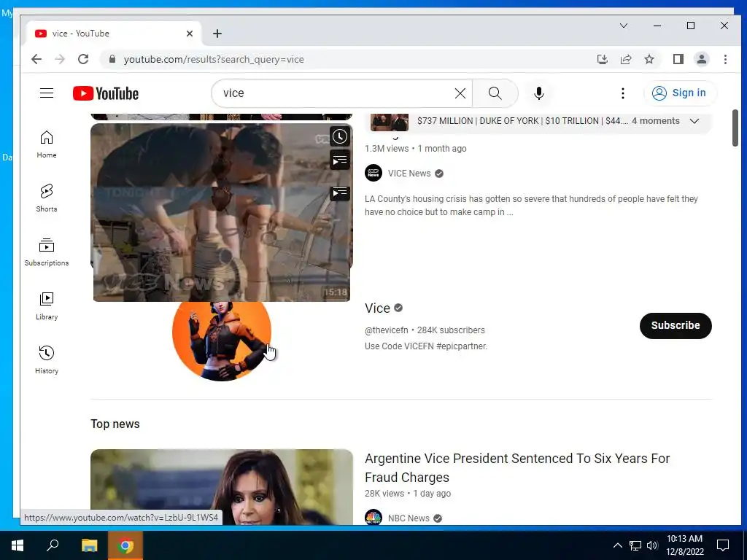The width and height of the screenshot is (747, 560).
Task: Add the video to Watch later (clock icon)
Action: click(340, 137)
